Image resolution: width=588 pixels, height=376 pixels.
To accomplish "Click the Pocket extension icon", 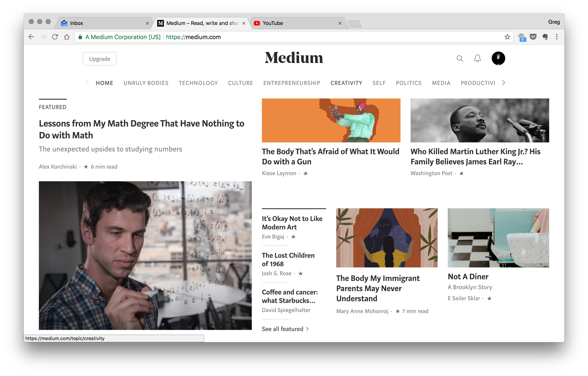I will (x=533, y=37).
